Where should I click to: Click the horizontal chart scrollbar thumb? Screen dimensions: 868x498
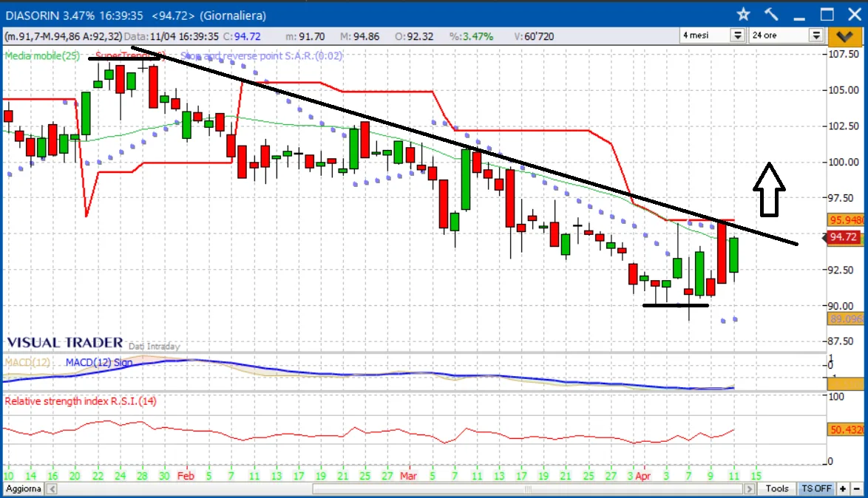click(528, 488)
